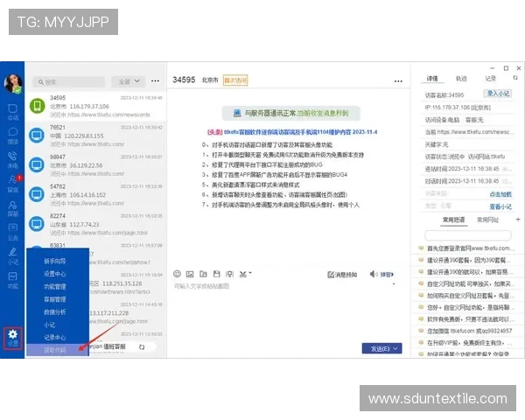Click the 发送(E) send button
This screenshot has width=525, height=420.
coord(380,348)
